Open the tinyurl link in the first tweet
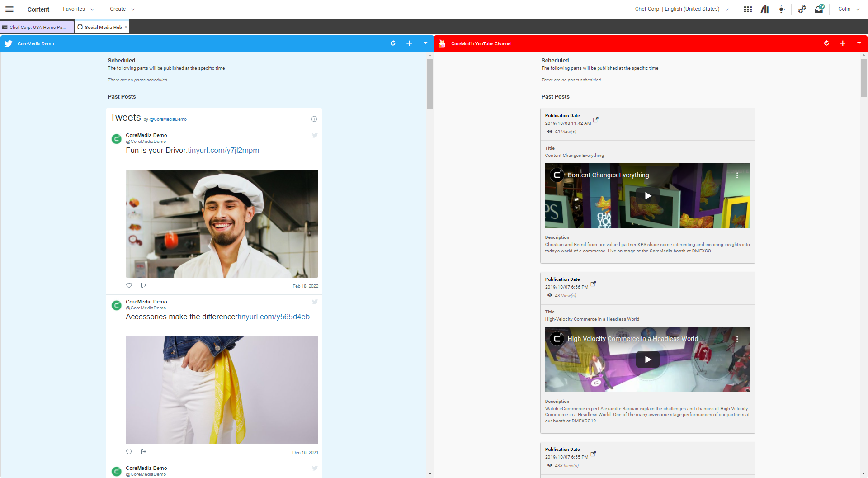 (223, 150)
